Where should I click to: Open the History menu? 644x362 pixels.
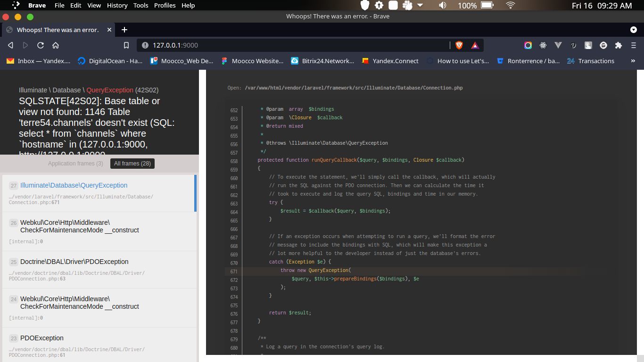pos(117,6)
